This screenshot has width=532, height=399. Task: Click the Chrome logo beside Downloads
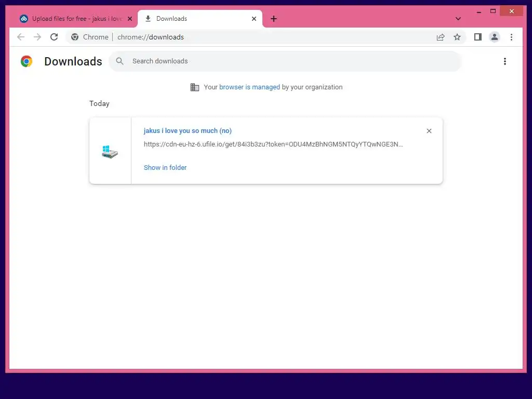(26, 61)
